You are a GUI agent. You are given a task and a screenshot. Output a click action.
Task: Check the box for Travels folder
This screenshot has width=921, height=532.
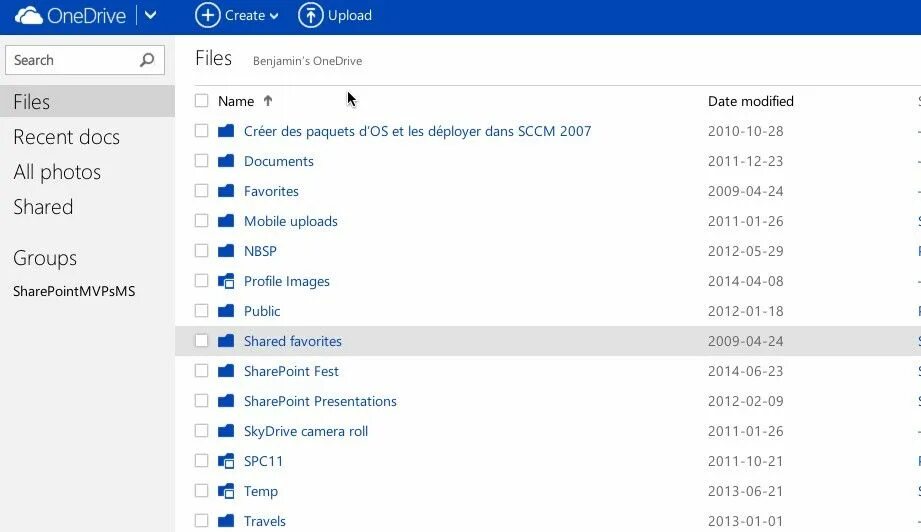tap(201, 520)
